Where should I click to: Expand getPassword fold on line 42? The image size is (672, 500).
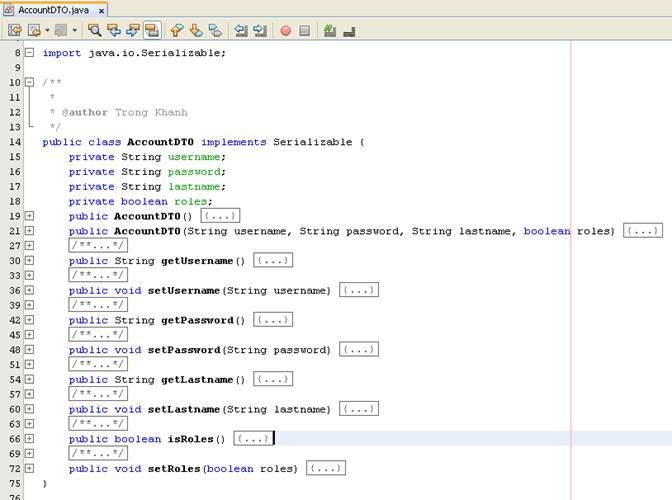[29, 320]
